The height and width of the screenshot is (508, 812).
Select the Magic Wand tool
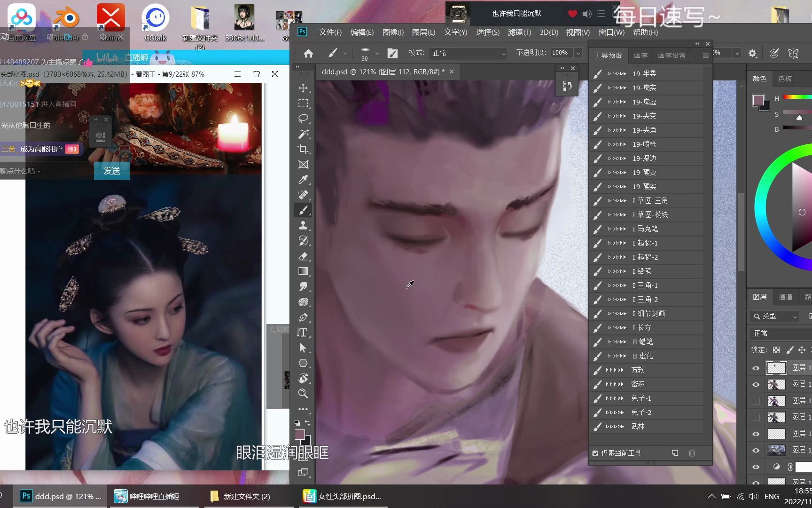tap(303, 134)
